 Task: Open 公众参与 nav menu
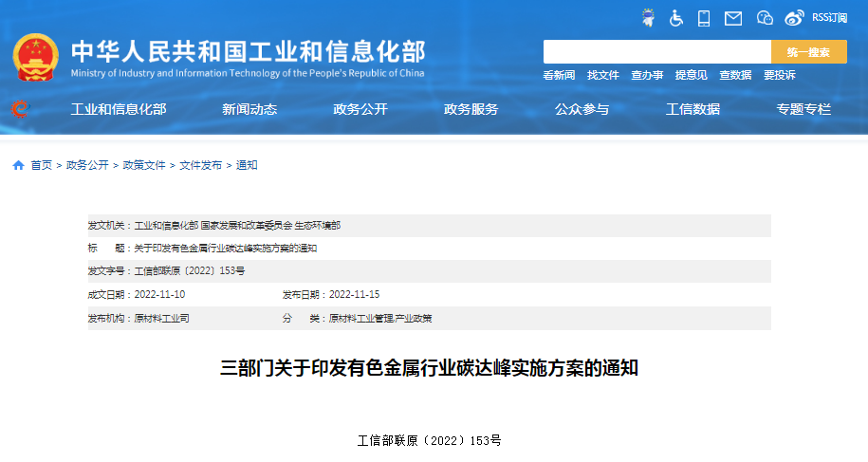(582, 109)
